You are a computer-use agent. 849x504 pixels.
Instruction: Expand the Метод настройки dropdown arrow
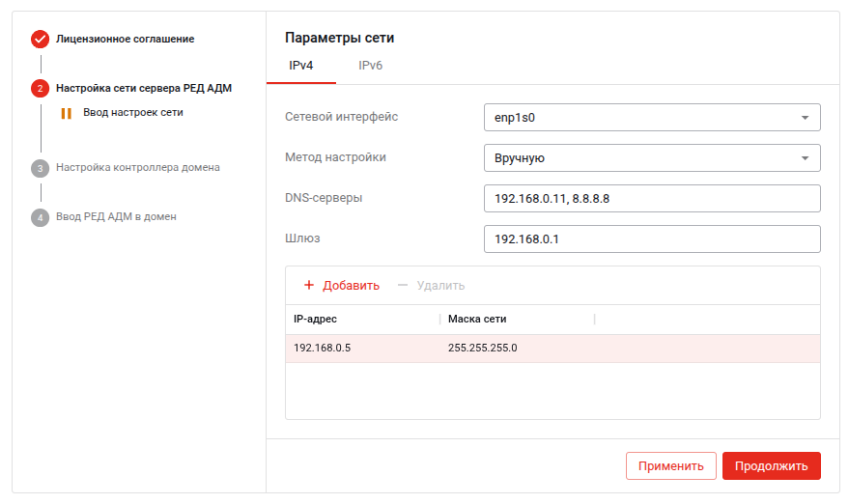[805, 158]
